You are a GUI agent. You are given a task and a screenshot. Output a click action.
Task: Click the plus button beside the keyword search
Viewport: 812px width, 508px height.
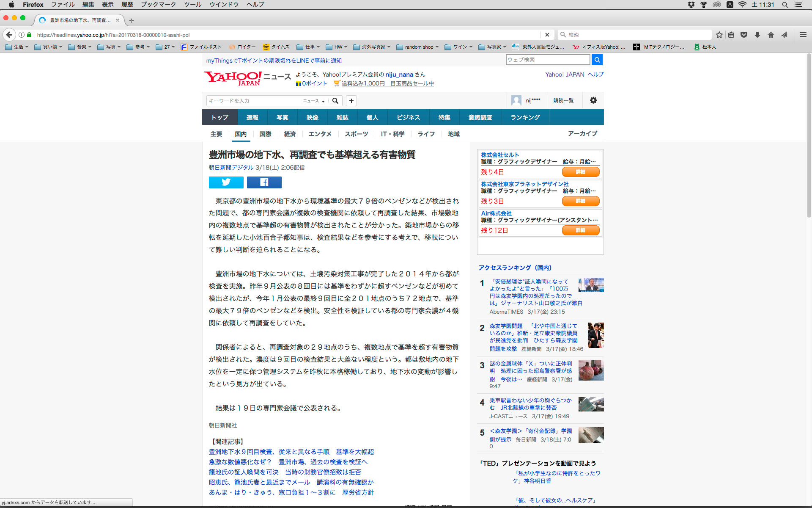351,101
